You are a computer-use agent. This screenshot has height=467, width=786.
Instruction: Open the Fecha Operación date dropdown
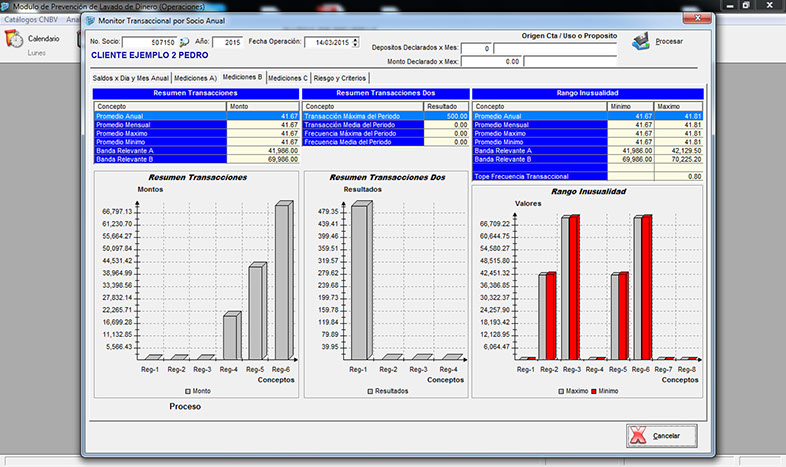click(x=355, y=43)
